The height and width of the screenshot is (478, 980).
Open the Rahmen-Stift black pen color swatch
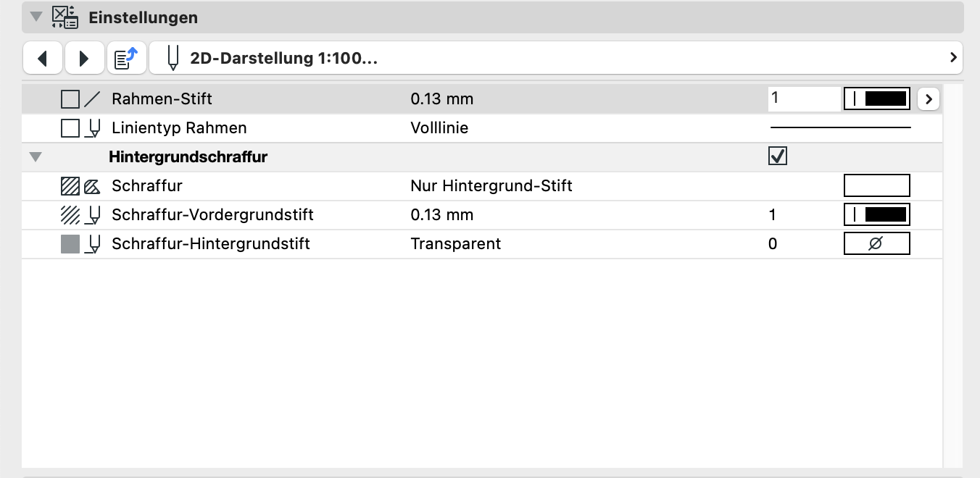click(x=877, y=98)
